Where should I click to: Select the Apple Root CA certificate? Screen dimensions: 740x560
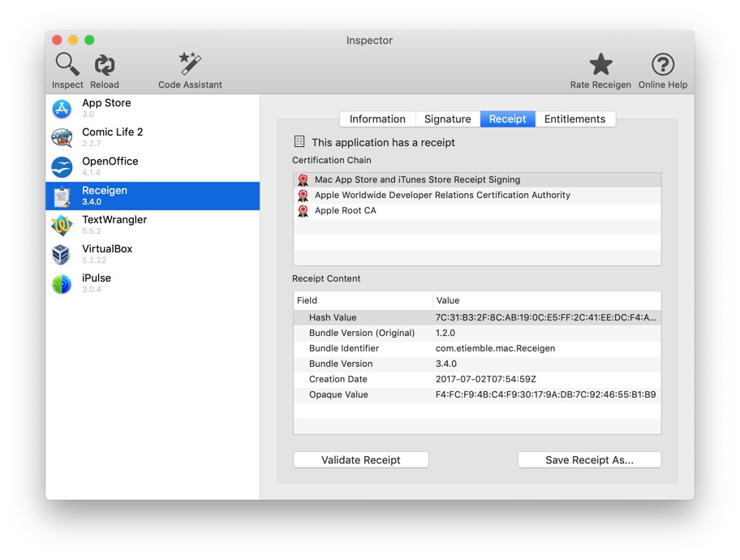click(x=346, y=211)
